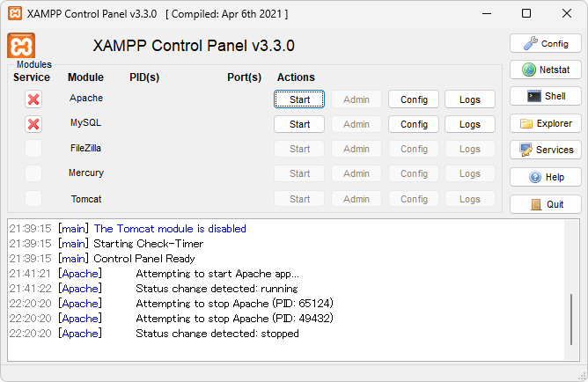588x382 pixels.
Task: Toggle the MySQL service install checkbox
Action: tap(33, 124)
